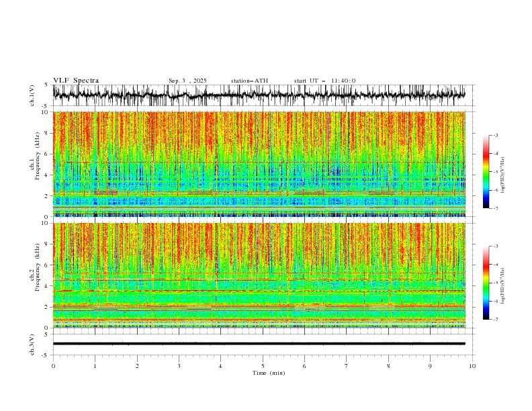Click the ch.1 color bar log(PSD) label
The image size is (532, 411).
pos(503,175)
